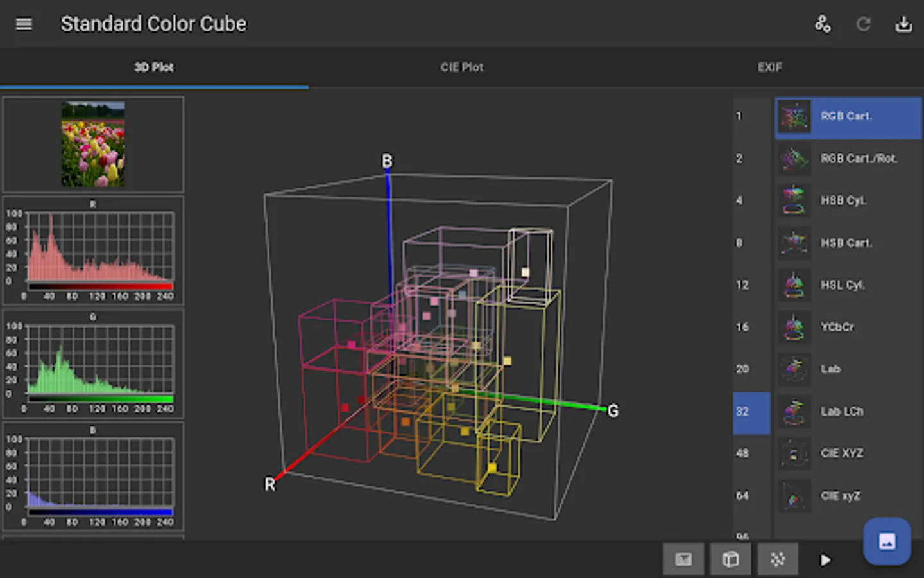This screenshot has width=924, height=578.
Task: Open the hamburger navigation menu
Action: tap(24, 24)
